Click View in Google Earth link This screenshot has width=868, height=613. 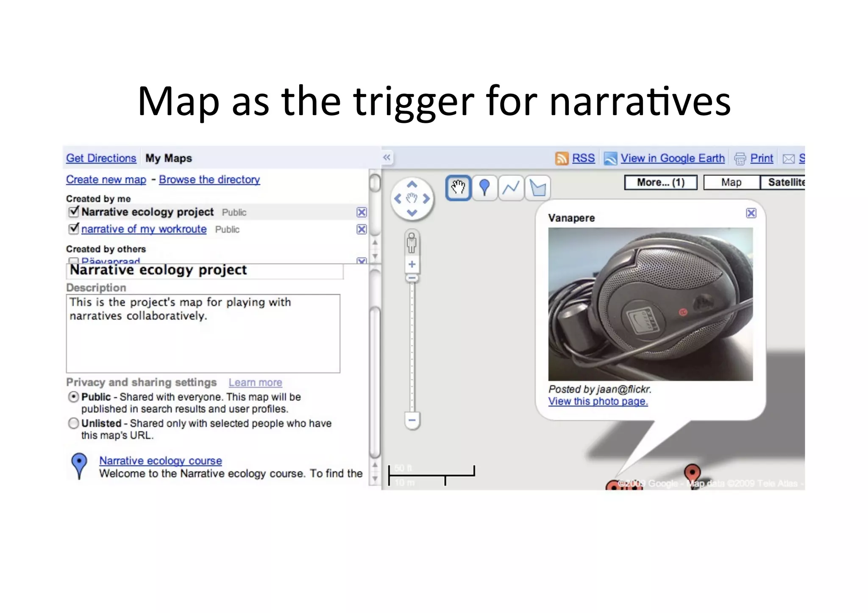(673, 158)
